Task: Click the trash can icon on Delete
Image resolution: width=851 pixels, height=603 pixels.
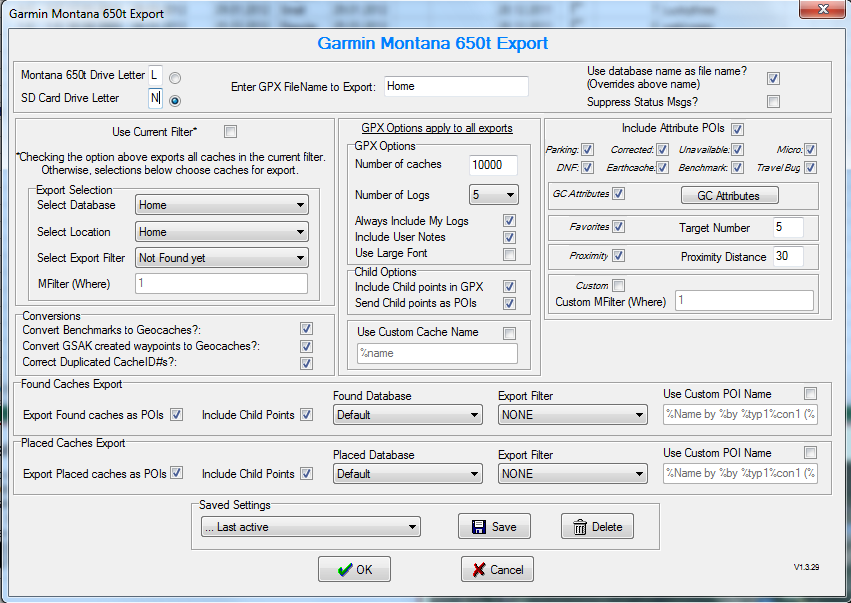Action: click(580, 527)
